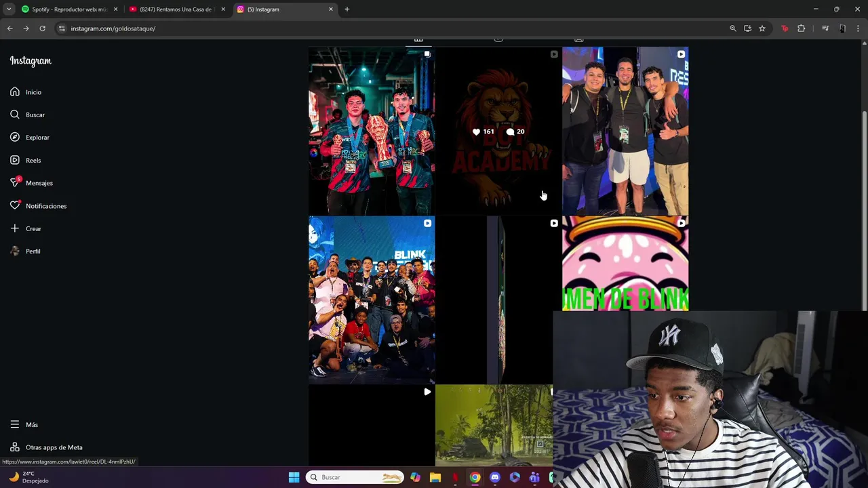Click the taskbar Buscar search box

[x=355, y=477]
